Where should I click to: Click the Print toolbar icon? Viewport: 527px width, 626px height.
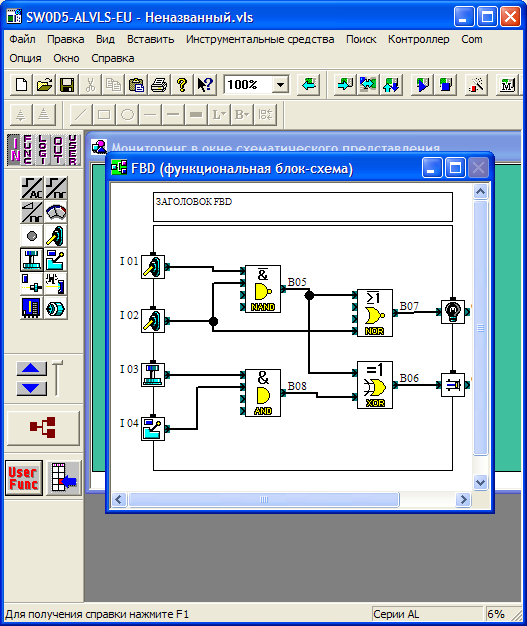tap(159, 85)
